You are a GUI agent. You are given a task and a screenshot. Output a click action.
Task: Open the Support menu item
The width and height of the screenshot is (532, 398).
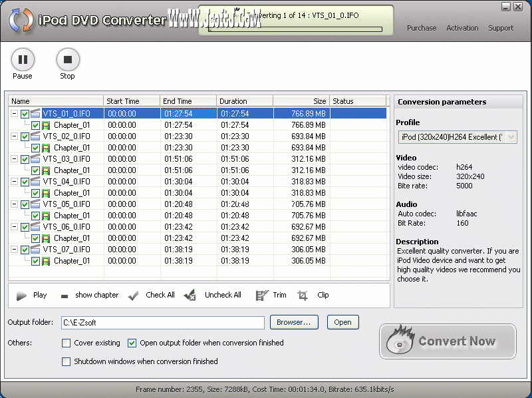(501, 28)
